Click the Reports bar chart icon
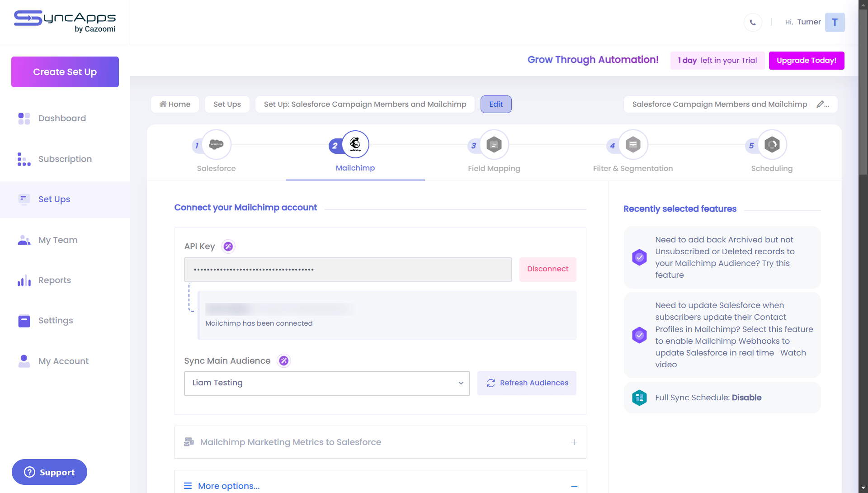868x493 pixels. pyautogui.click(x=24, y=280)
